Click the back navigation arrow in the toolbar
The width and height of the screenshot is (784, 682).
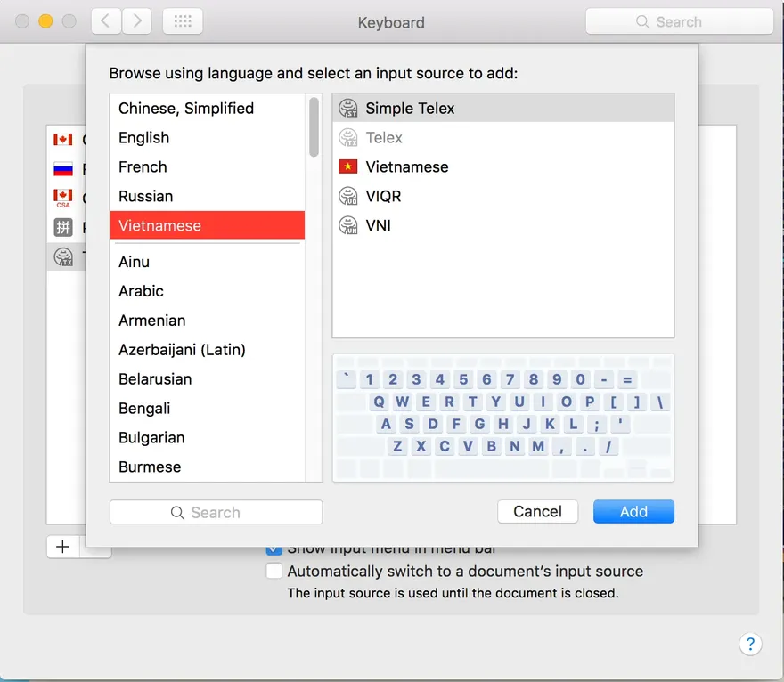[x=104, y=20]
